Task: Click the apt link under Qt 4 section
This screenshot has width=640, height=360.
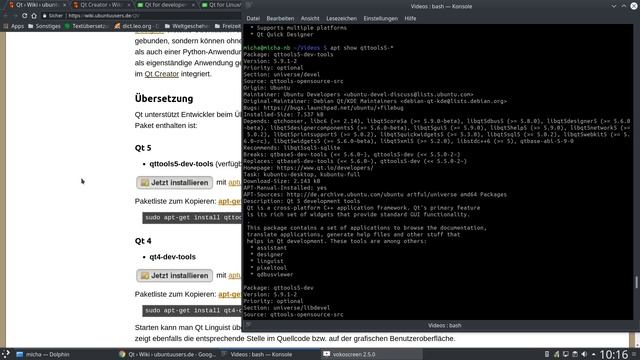Action: coord(234,276)
